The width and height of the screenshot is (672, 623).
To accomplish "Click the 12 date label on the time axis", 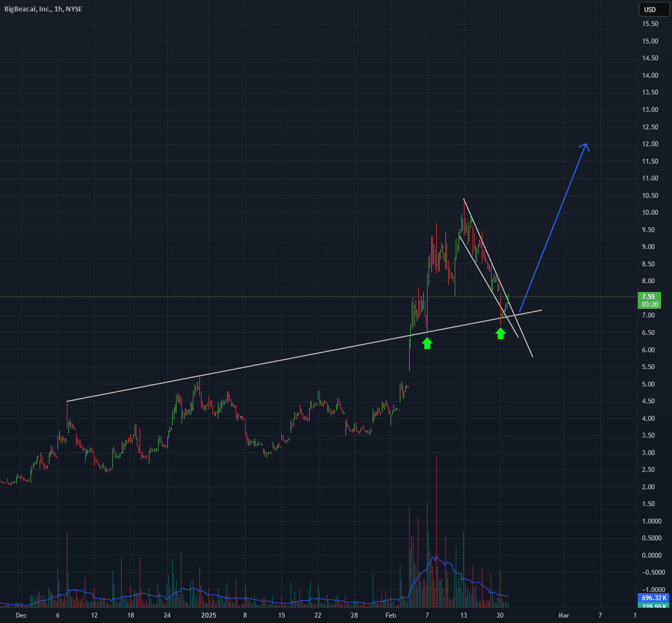I will pos(94,615).
